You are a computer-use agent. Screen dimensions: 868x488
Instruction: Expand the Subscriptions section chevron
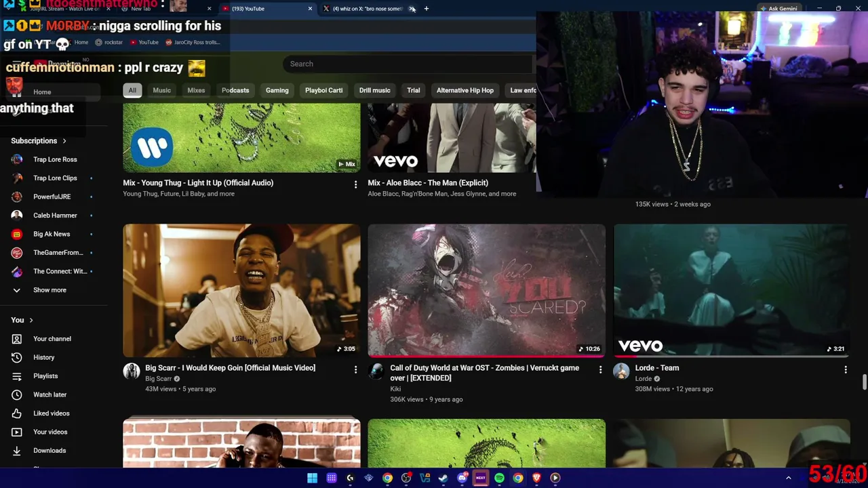[64, 141]
